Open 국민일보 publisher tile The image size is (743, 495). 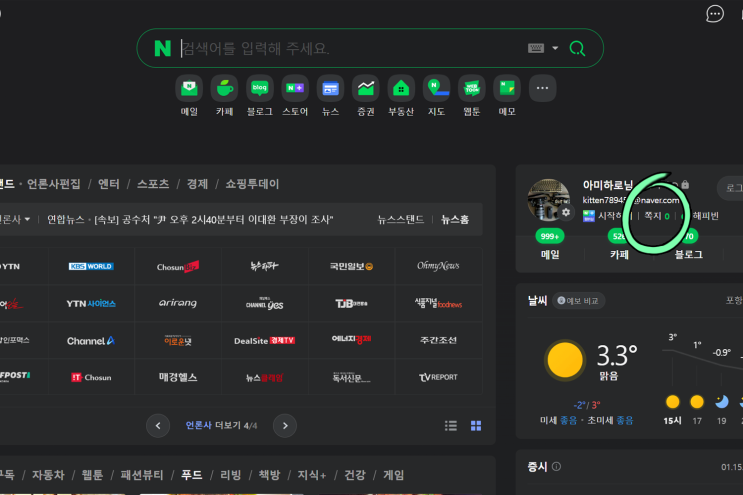(351, 266)
